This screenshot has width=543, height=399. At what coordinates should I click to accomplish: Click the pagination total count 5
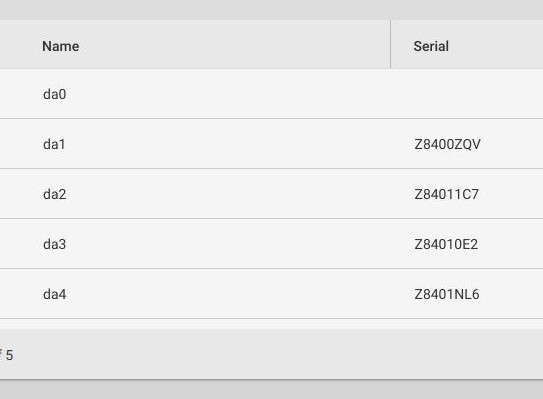pyautogui.click(x=9, y=355)
